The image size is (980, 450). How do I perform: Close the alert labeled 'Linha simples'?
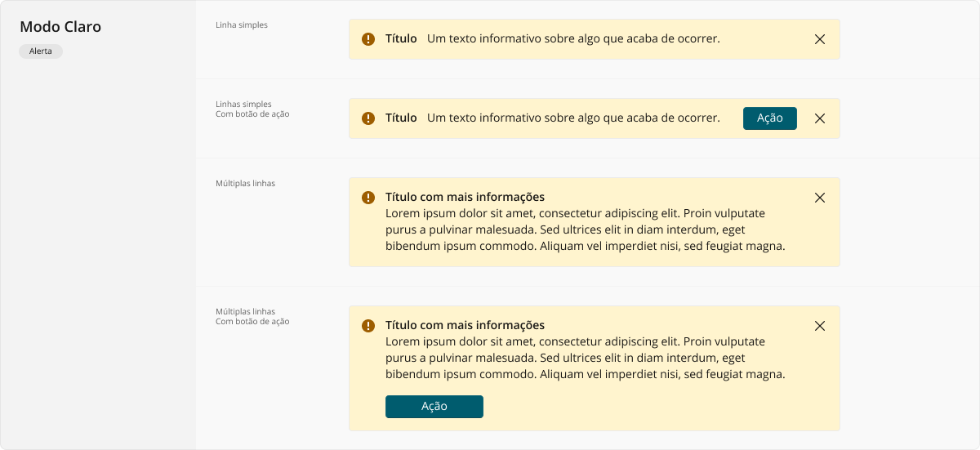[820, 39]
